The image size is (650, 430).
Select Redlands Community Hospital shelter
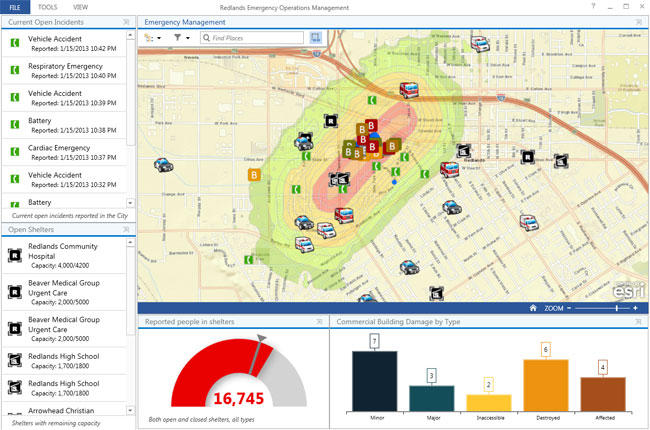(64, 255)
